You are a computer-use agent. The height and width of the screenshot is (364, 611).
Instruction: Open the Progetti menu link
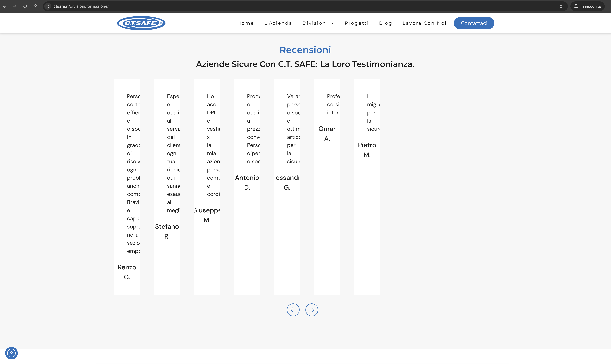tap(356, 23)
